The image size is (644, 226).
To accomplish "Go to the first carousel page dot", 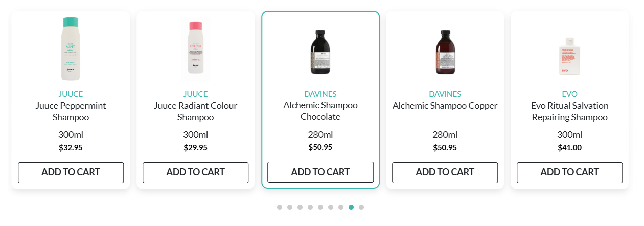I will tap(280, 207).
